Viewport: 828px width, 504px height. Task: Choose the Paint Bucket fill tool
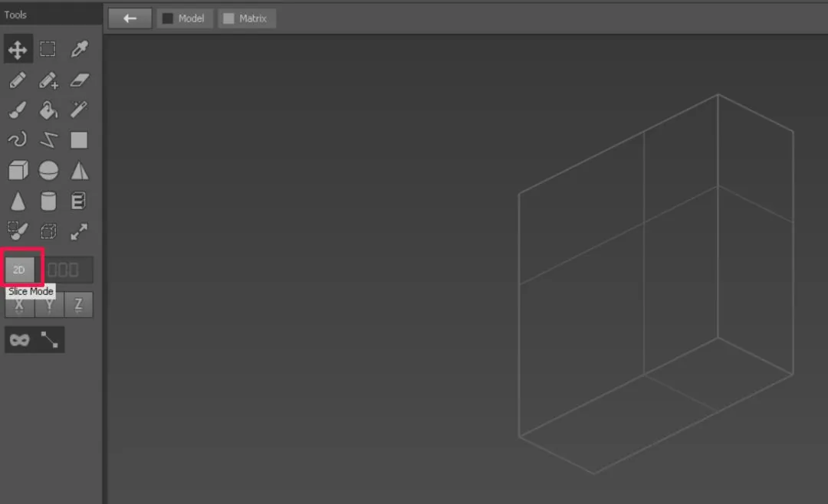48,110
